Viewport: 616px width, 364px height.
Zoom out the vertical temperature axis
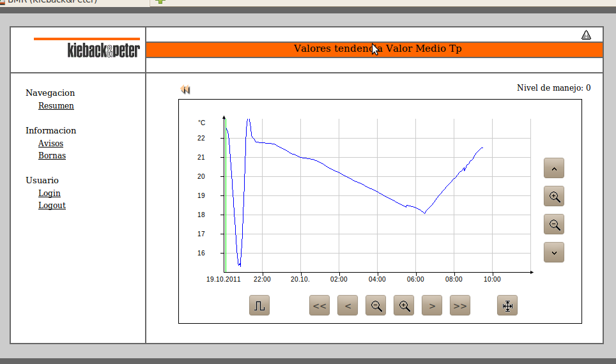pyautogui.click(x=554, y=224)
